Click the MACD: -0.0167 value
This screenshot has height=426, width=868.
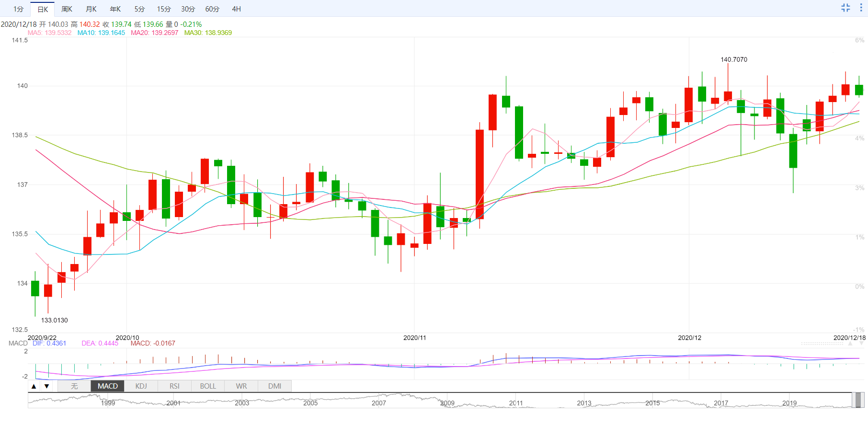click(x=153, y=343)
